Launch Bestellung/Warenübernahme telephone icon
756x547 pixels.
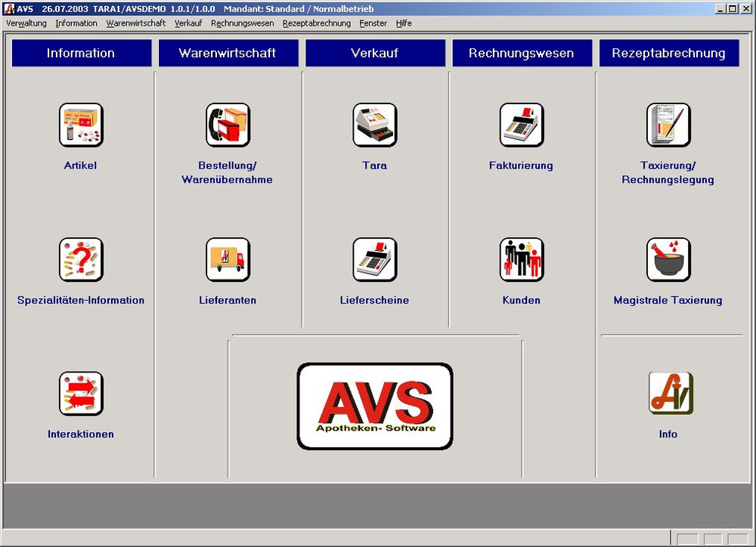228,125
